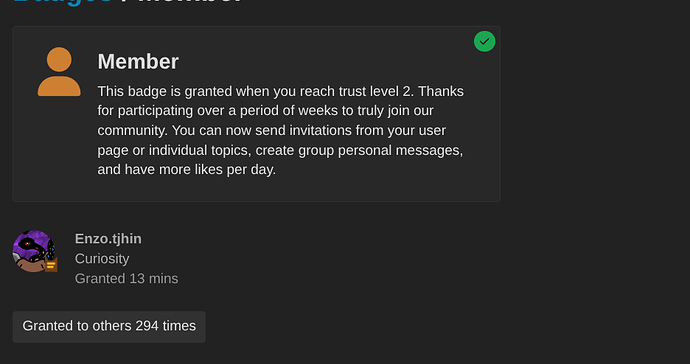Go back via the Badges breadcrumb link
Screen dimensions: 690x364
[62, 2]
